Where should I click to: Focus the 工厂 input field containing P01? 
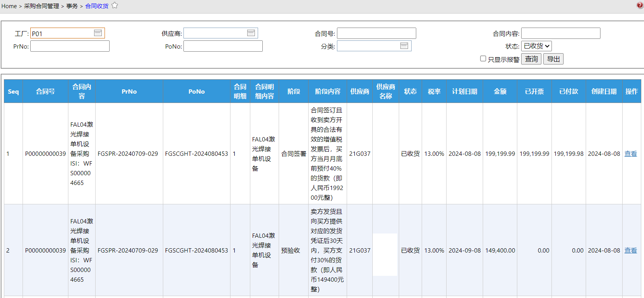(68, 33)
